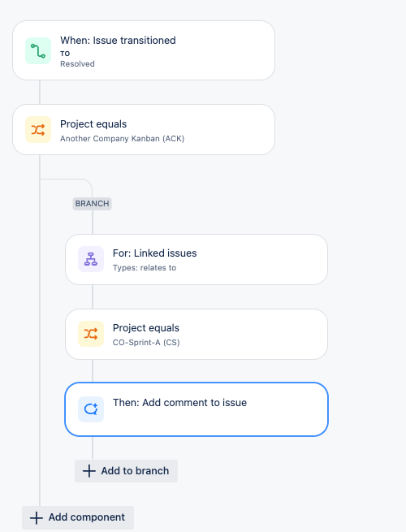406x532 pixels.
Task: Select the Project equals Another Company Kanban card
Action: [144, 130]
